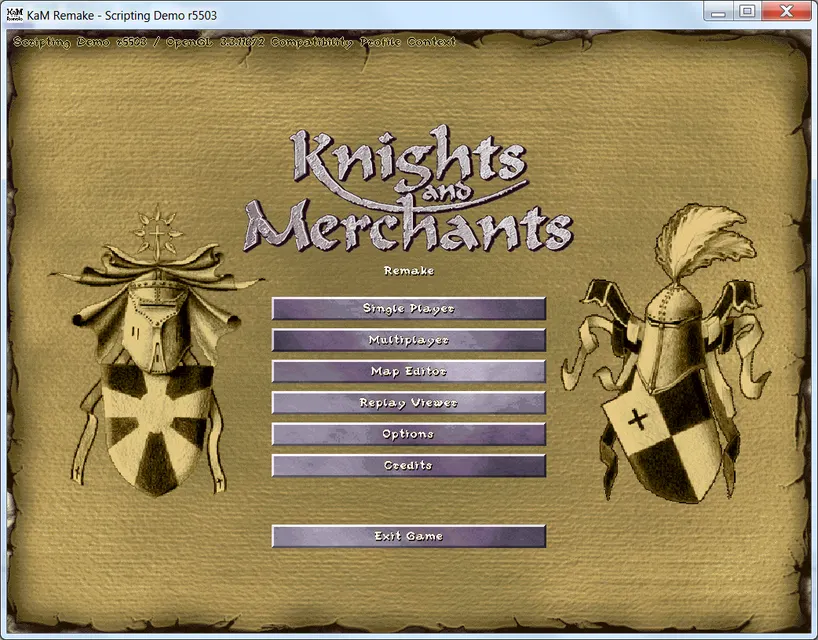Click the 'Remake' subtitle under the logo
This screenshot has height=640, width=818.
tap(409, 271)
